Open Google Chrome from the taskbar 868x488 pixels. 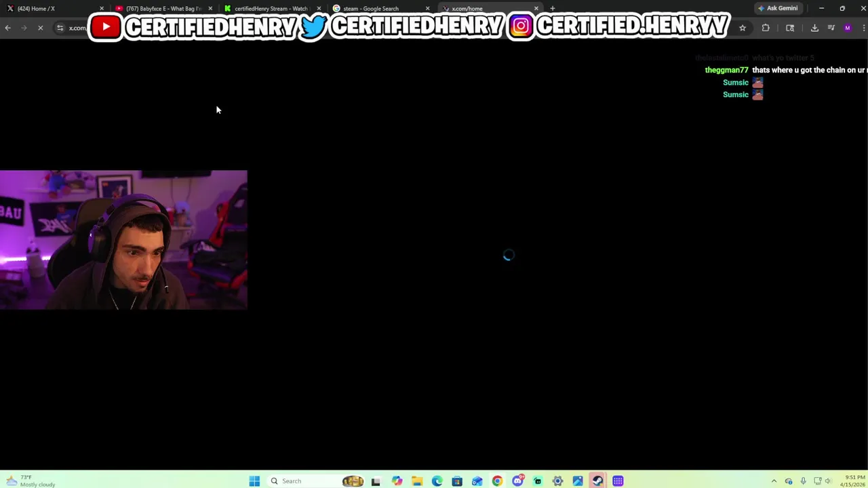click(x=497, y=481)
